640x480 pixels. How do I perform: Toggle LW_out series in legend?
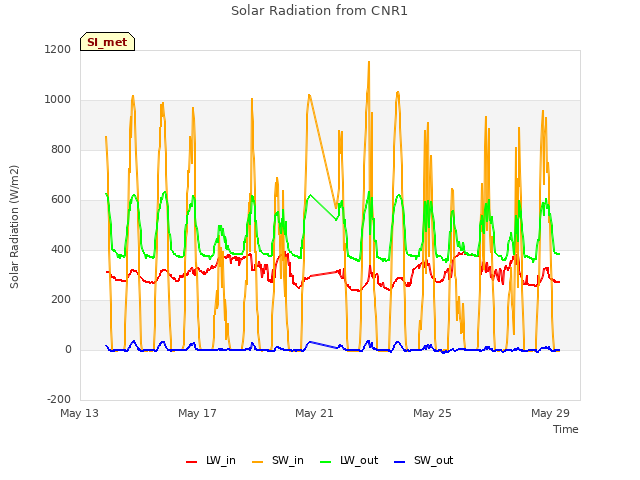point(349,460)
